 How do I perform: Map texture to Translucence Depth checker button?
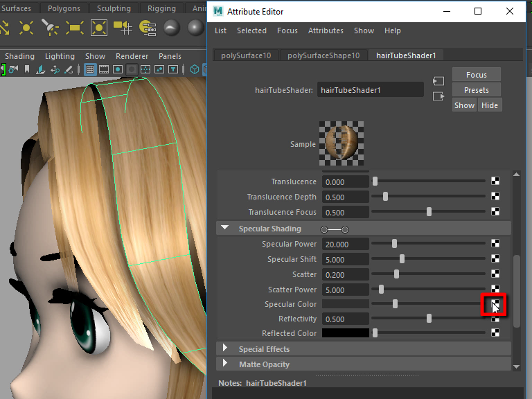495,196
